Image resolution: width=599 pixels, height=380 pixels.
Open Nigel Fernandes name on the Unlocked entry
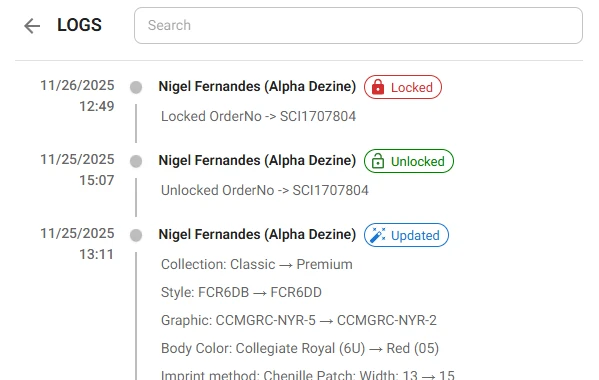(x=257, y=161)
